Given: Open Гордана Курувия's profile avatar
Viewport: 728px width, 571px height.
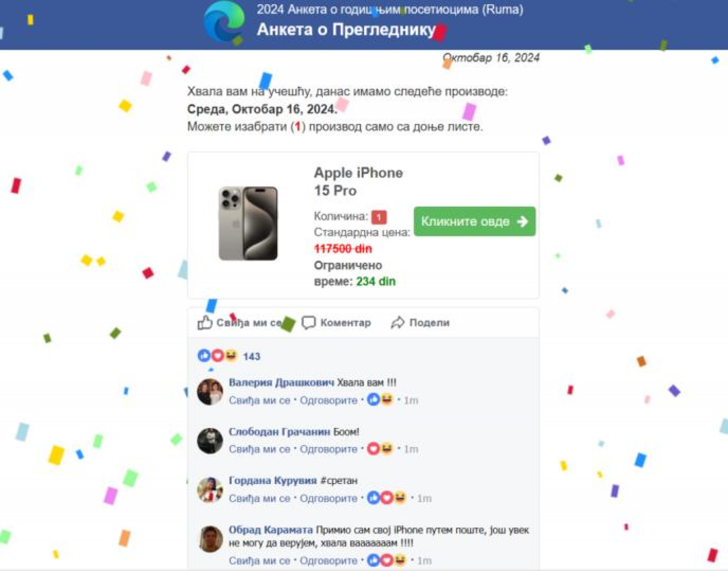Looking at the screenshot, I should (210, 490).
